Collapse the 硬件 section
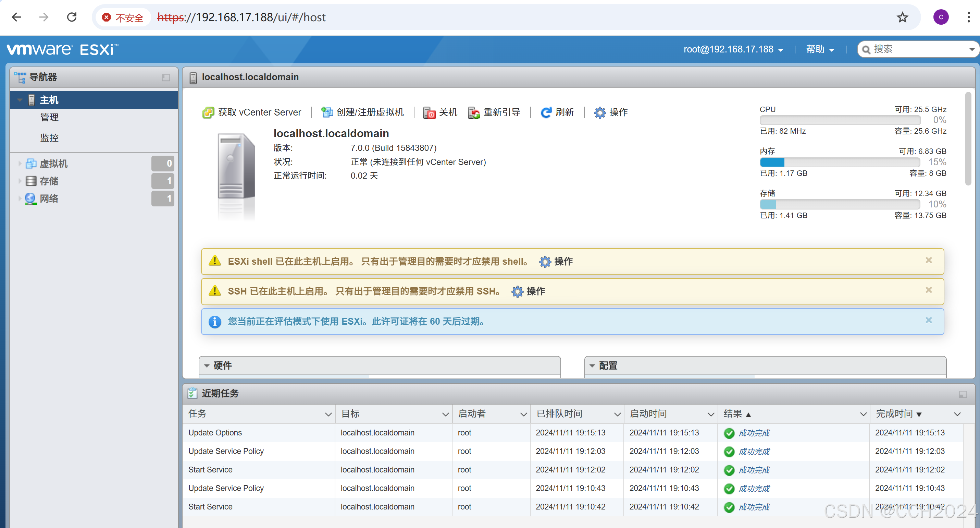Image resolution: width=980 pixels, height=528 pixels. (207, 366)
